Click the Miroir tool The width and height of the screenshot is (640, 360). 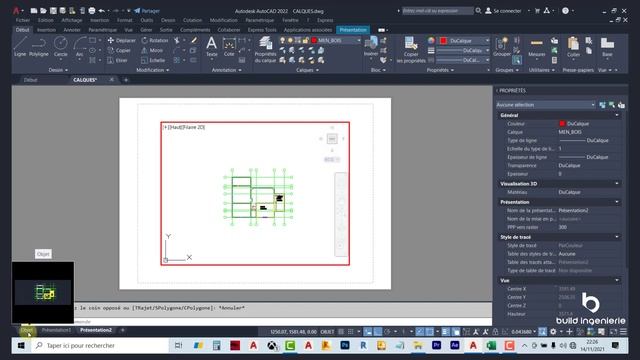tap(152, 50)
